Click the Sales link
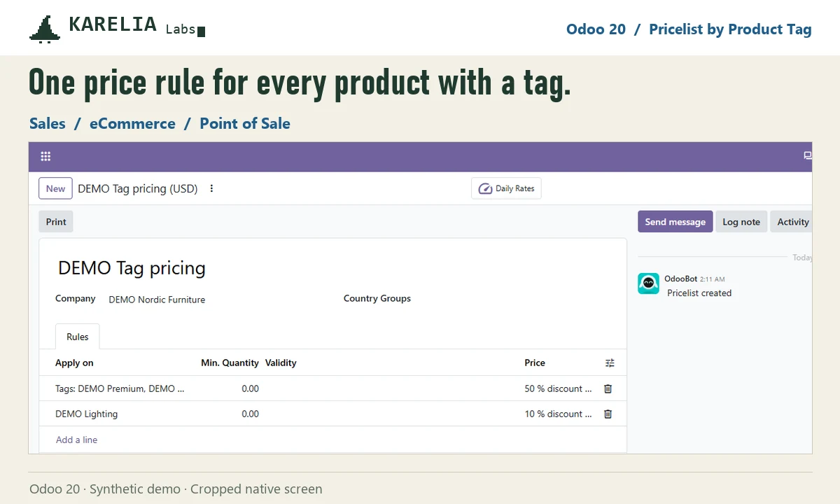This screenshot has width=840, height=504. point(48,123)
